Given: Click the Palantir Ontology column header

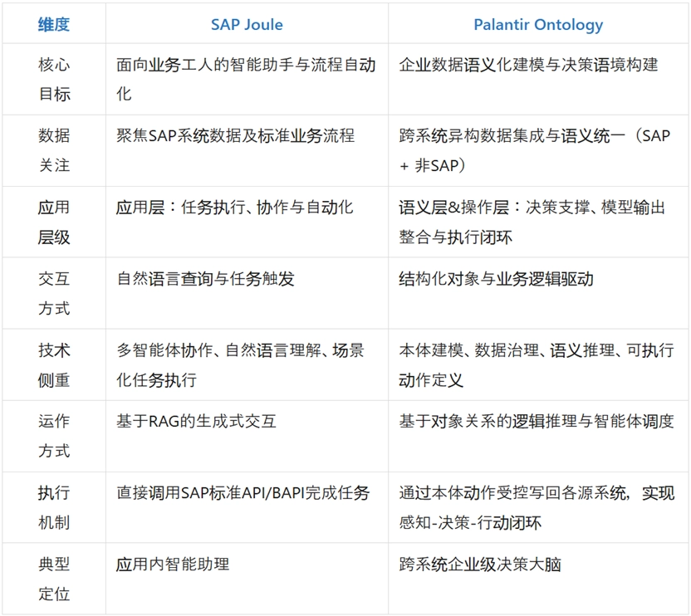Looking at the screenshot, I should coord(538,25).
